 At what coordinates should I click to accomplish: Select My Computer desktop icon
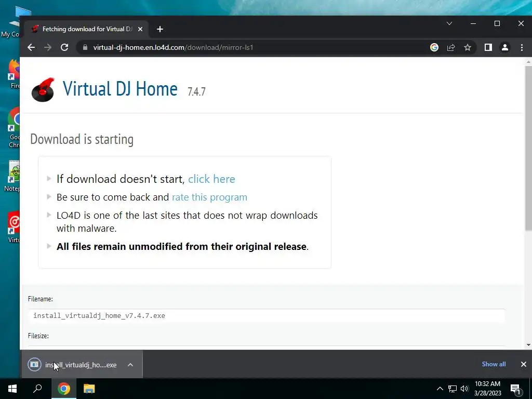tap(10, 22)
